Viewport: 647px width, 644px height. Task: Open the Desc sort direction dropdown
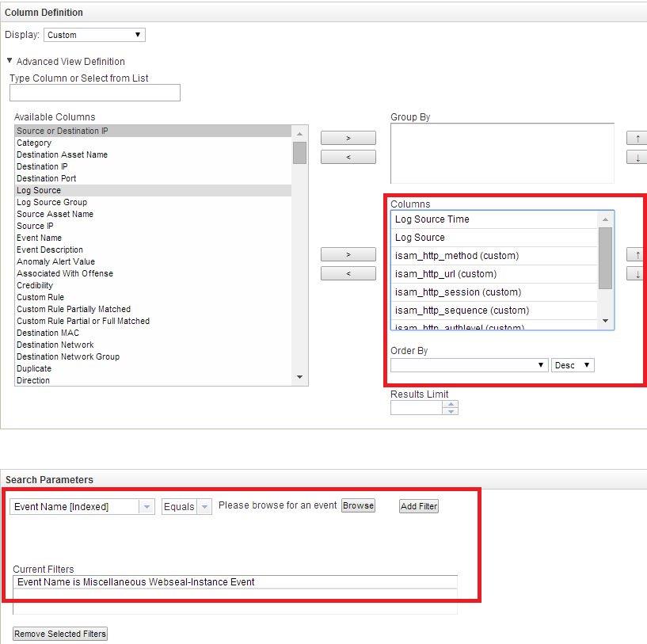pos(573,364)
